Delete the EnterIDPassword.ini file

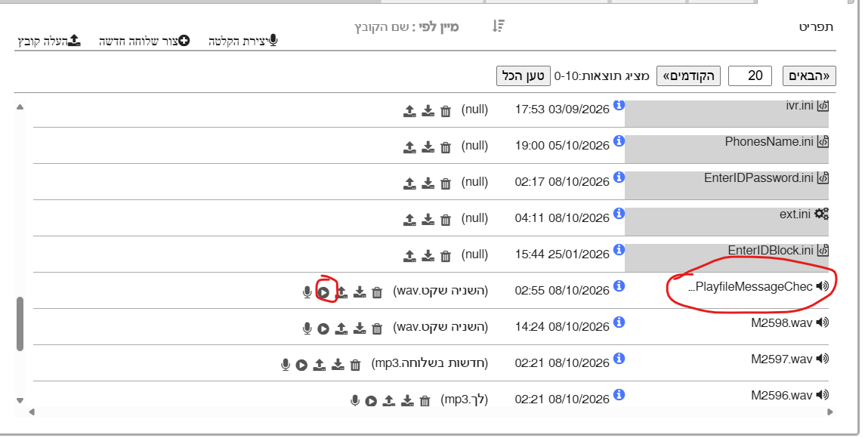coord(446,184)
